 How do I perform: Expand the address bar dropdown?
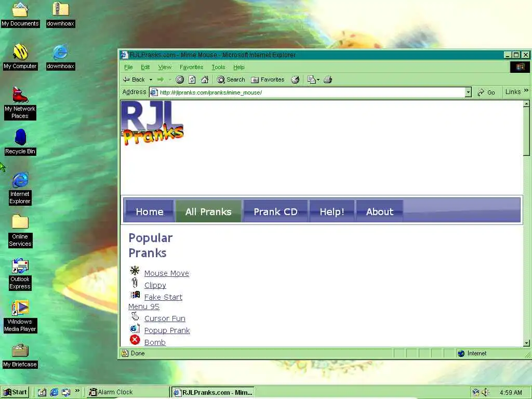point(468,92)
